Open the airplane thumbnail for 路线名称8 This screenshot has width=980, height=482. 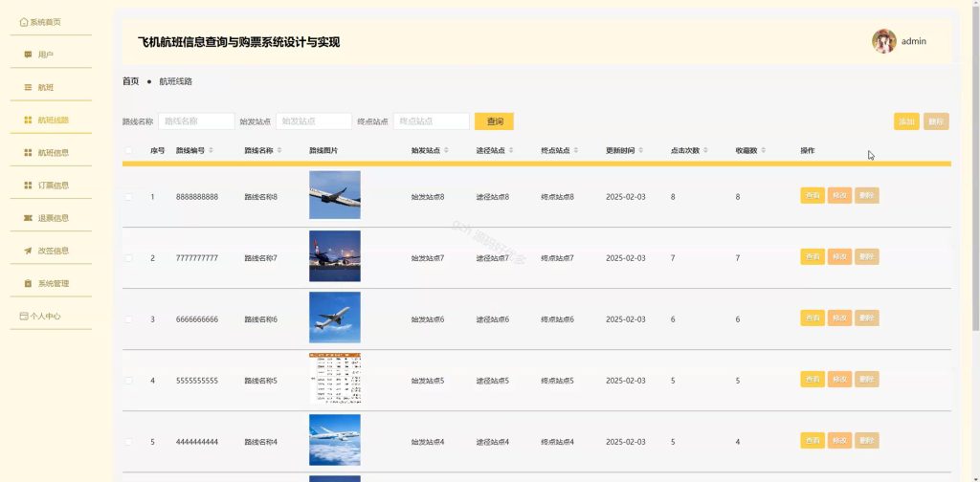coord(335,195)
